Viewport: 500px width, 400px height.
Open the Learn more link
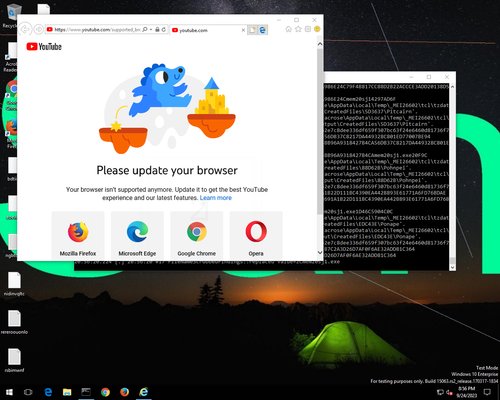click(x=216, y=198)
